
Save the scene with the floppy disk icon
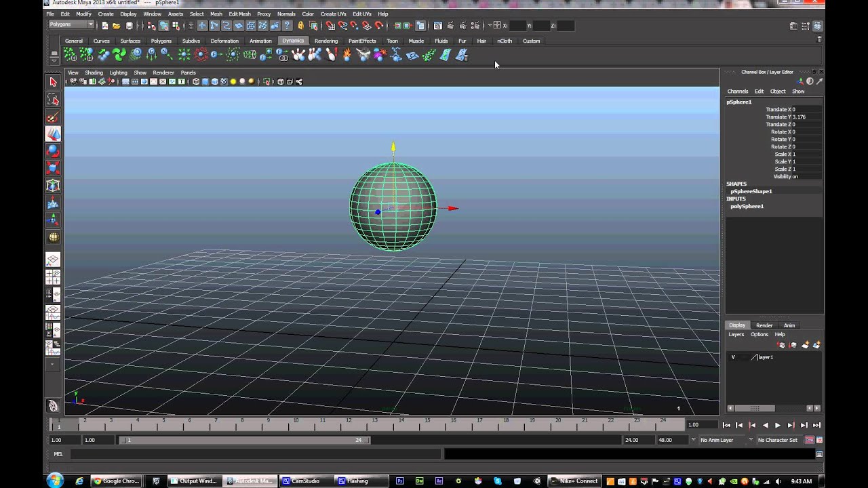coord(129,26)
